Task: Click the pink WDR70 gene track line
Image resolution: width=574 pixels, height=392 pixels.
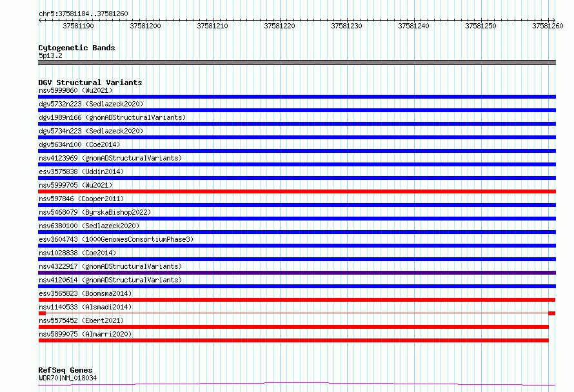Action: pyautogui.click(x=297, y=384)
